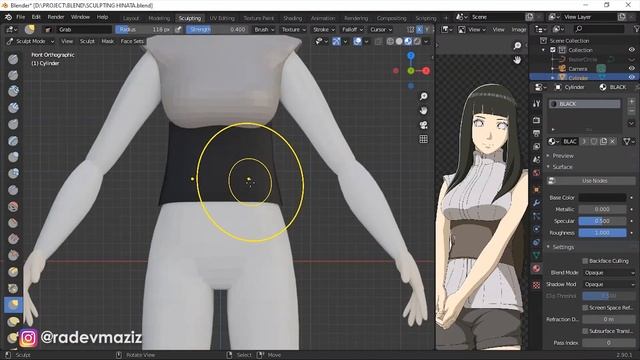Open the Mask menu in viewport header
The height and width of the screenshot is (360, 640).
(108, 41)
